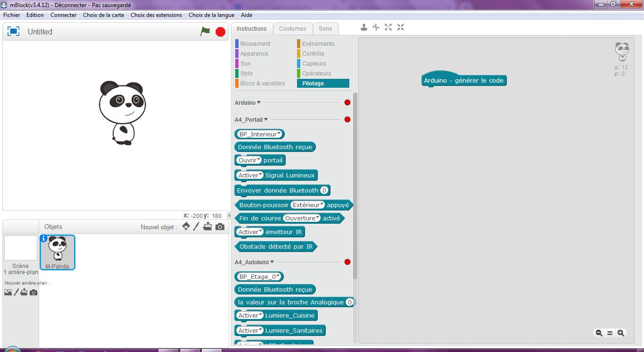This screenshot has width=644, height=352.
Task: Select the Opérateurs block category
Action: pyautogui.click(x=316, y=74)
